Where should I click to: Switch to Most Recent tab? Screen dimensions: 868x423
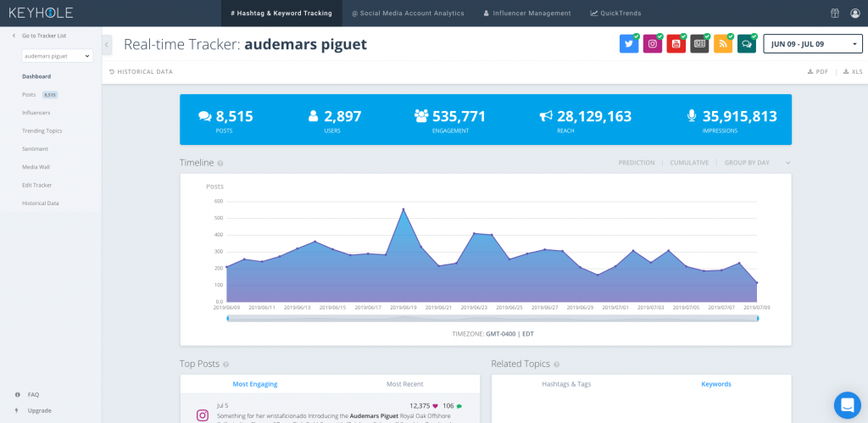coord(404,384)
